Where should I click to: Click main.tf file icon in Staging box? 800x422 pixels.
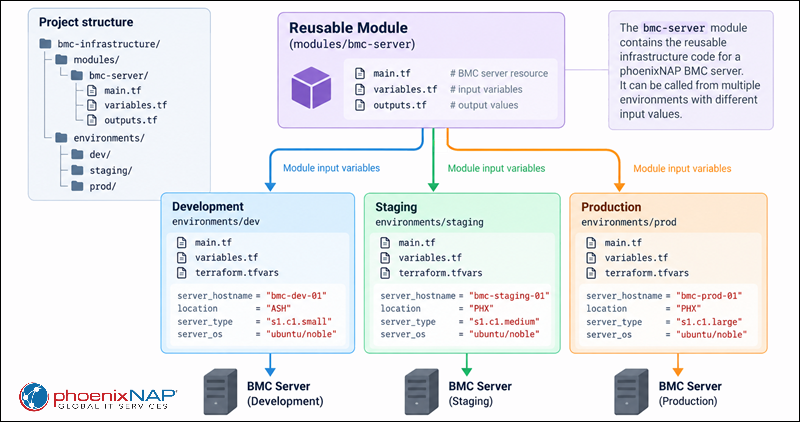[x=385, y=242]
